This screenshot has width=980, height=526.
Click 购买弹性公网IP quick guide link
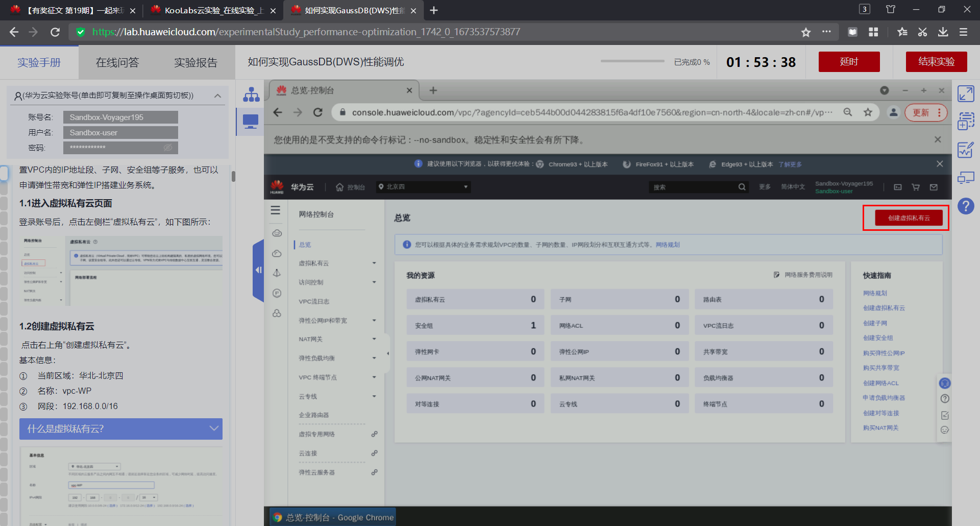[x=884, y=353]
